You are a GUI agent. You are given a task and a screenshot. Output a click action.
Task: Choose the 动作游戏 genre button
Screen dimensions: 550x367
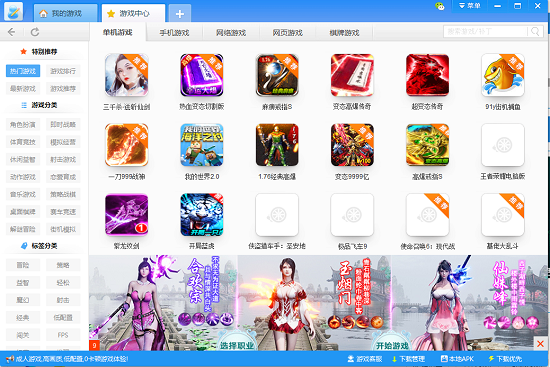23,177
